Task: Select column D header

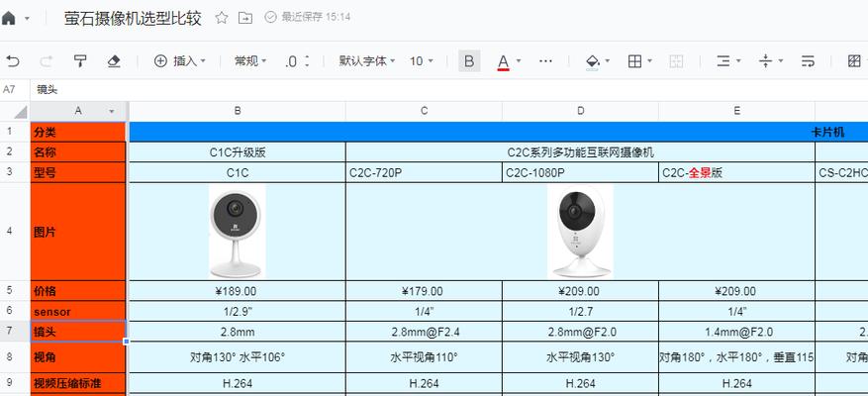Action: (x=581, y=111)
